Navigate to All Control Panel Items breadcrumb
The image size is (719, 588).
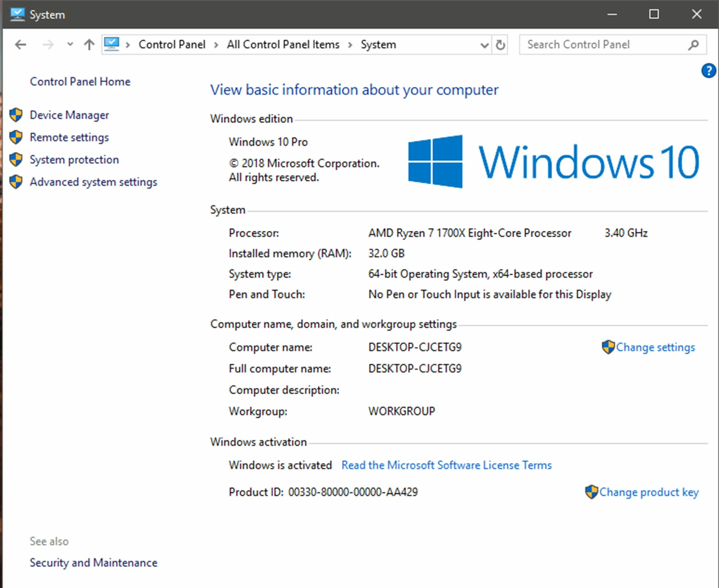coord(283,44)
